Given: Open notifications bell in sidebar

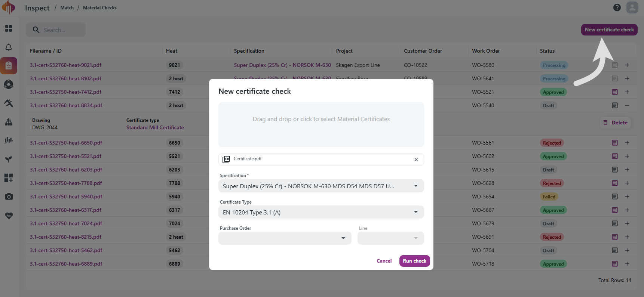Looking at the screenshot, I should tap(9, 47).
